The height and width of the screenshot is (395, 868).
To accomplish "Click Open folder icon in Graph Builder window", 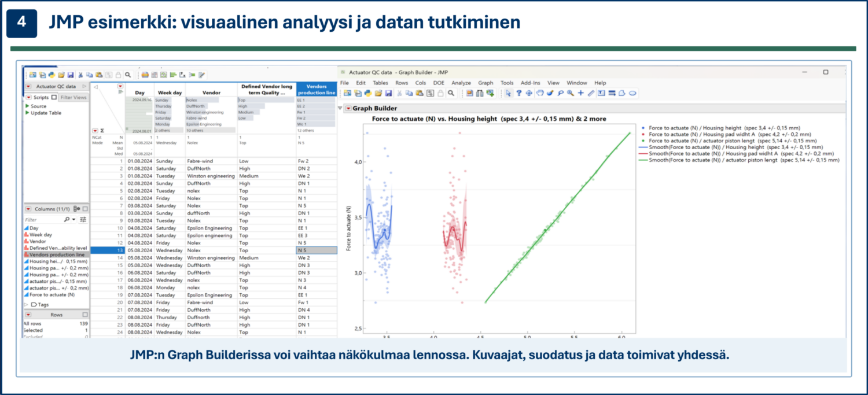I will coord(378,93).
